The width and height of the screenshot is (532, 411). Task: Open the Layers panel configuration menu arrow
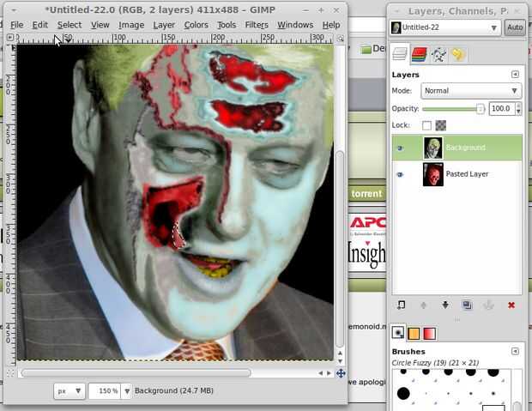pos(515,75)
